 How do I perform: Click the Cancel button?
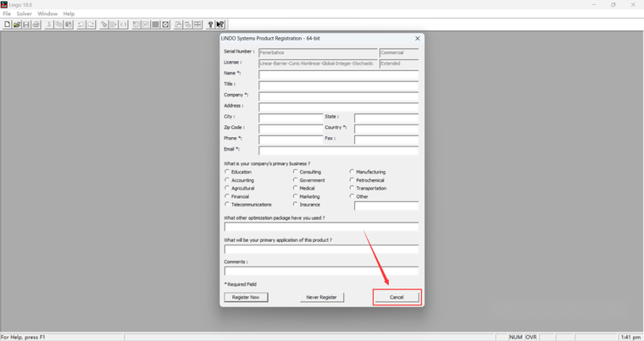[x=397, y=297]
